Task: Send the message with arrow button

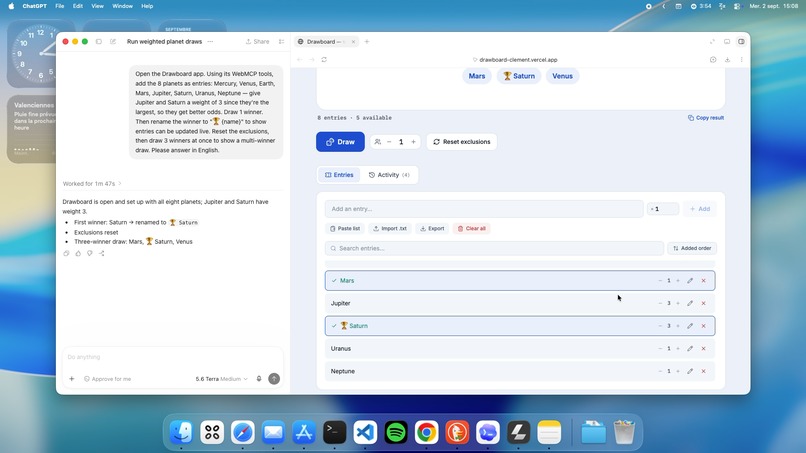Action: [274, 379]
